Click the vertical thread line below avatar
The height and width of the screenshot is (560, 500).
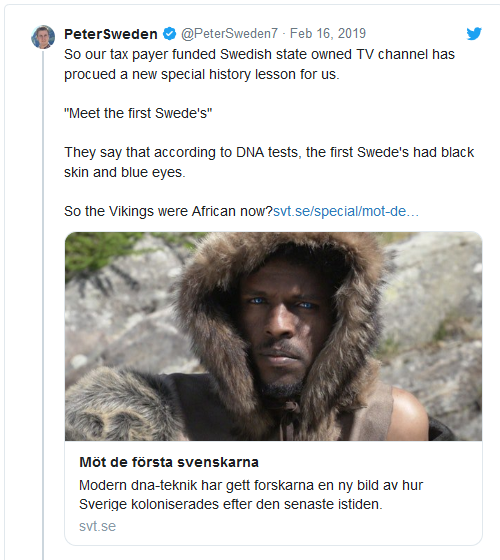pyautogui.click(x=43, y=304)
